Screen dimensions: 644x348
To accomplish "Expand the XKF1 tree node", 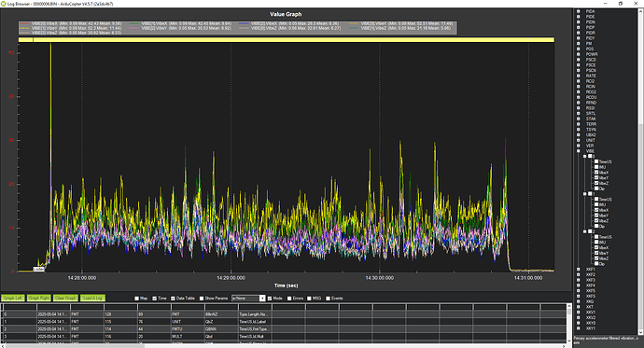I will [x=579, y=270].
